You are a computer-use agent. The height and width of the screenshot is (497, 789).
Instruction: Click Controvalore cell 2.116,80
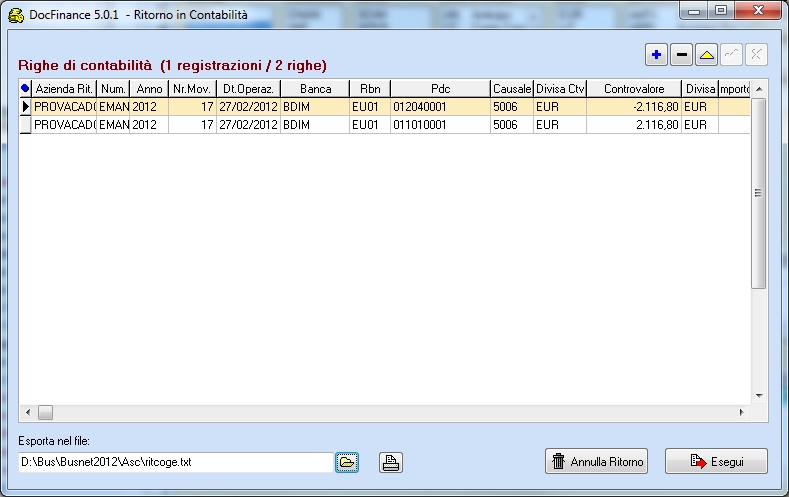(634, 125)
